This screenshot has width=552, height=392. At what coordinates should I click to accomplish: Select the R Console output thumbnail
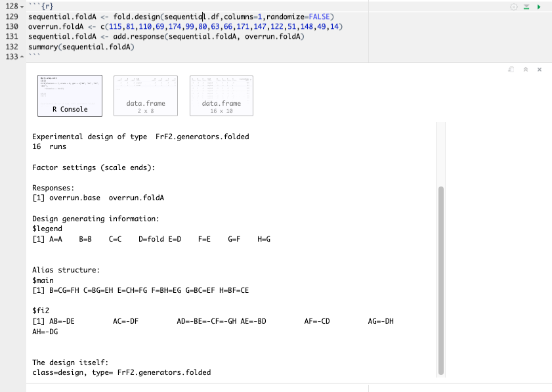[70, 95]
